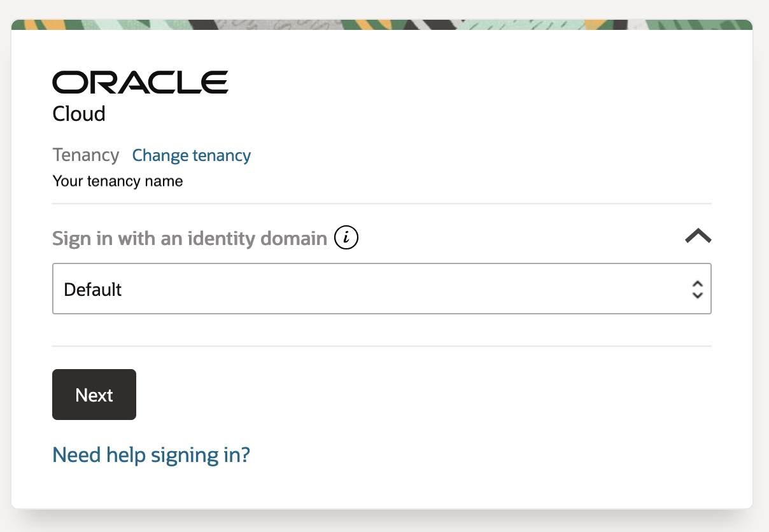Screen dimensions: 769x532
Task: Follow the sign-in help link
Action: pos(151,454)
